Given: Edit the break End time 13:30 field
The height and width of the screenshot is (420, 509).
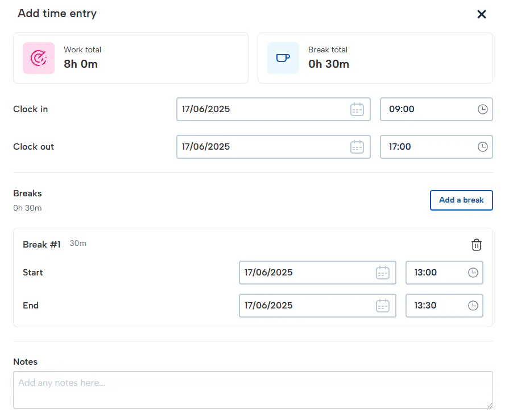Looking at the screenshot, I should tap(435, 306).
